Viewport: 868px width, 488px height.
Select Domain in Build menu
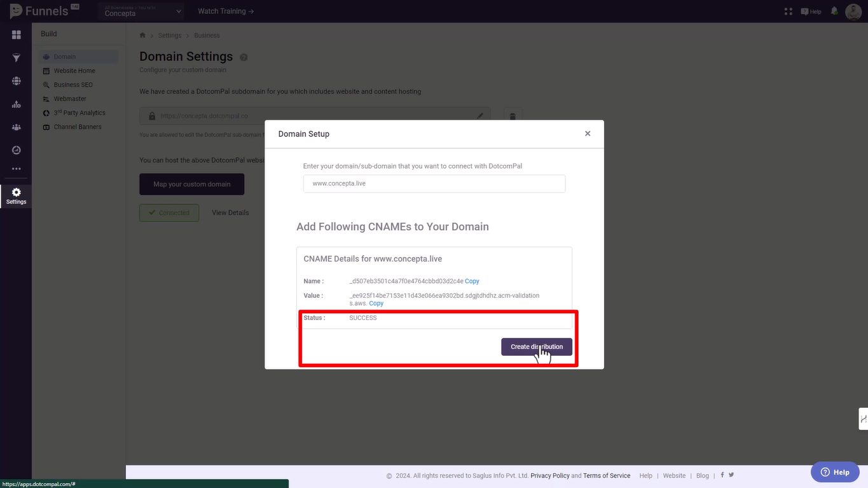point(79,57)
